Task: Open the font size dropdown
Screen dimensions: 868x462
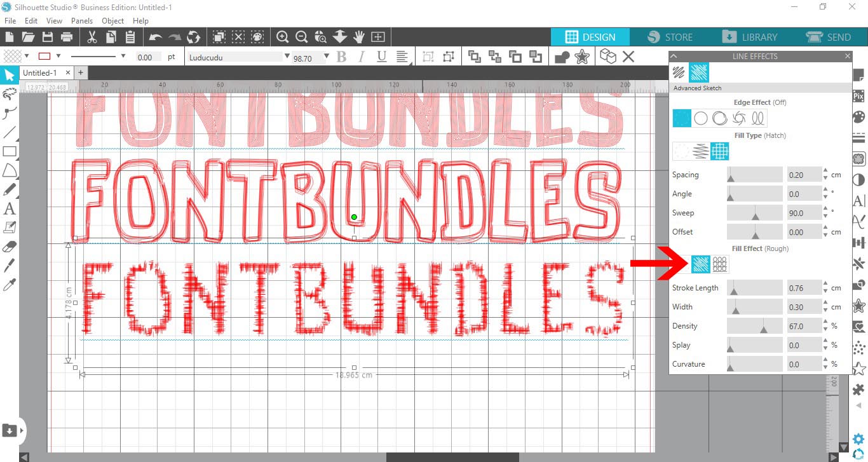Action: [x=327, y=57]
